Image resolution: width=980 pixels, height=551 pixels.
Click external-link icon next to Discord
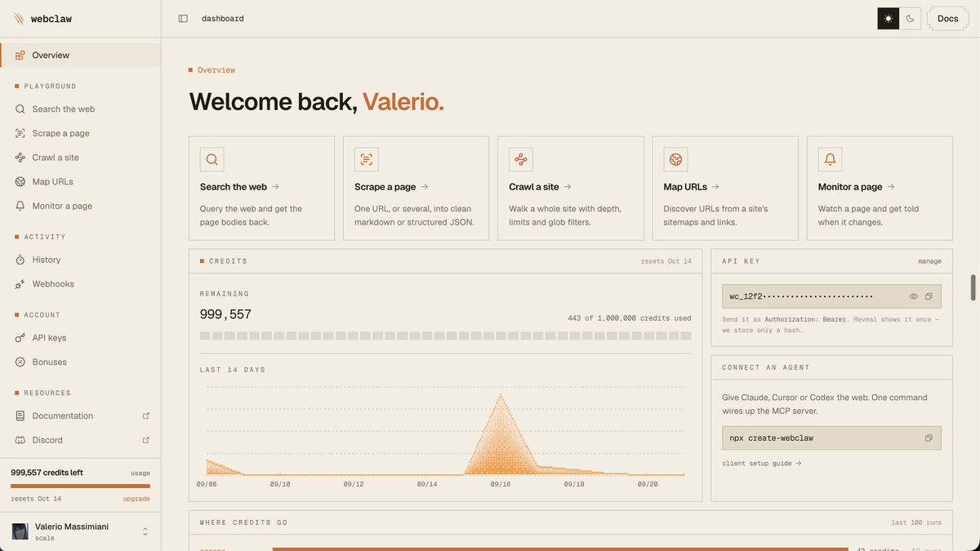(146, 440)
